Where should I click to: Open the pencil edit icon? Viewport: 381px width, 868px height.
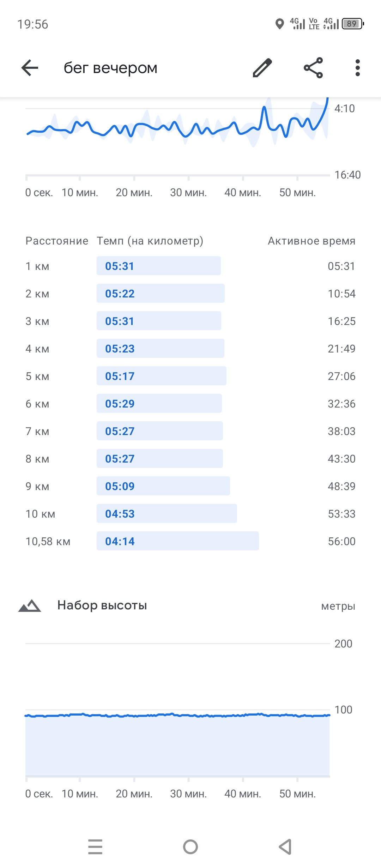262,68
